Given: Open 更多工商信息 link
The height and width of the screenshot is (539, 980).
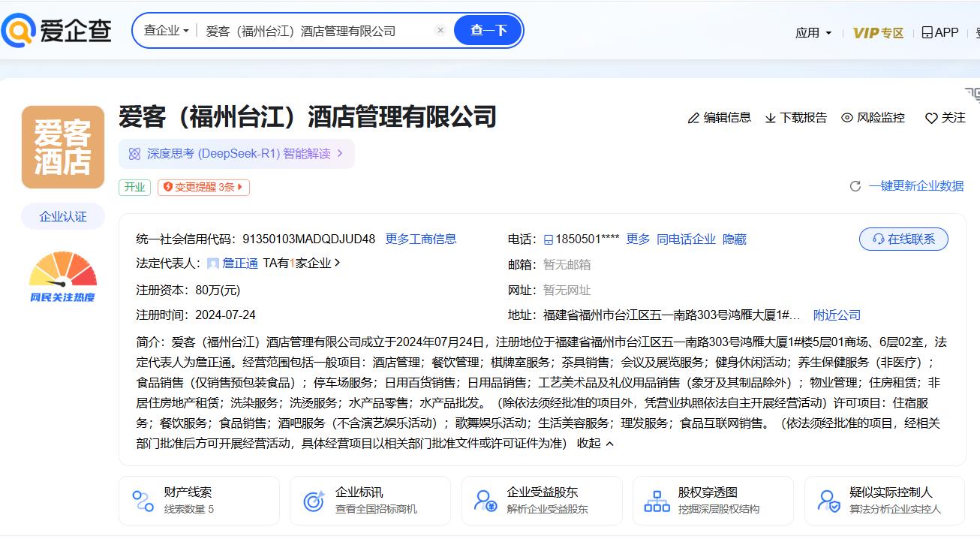Looking at the screenshot, I should [421, 239].
